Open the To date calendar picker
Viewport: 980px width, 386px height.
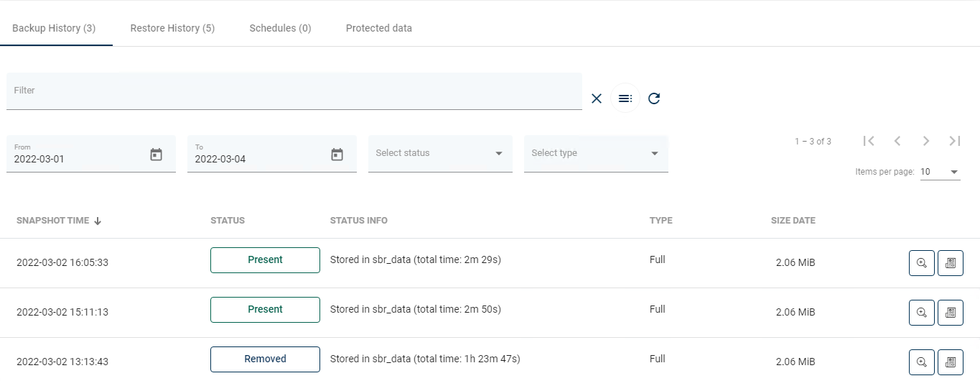[x=337, y=155]
